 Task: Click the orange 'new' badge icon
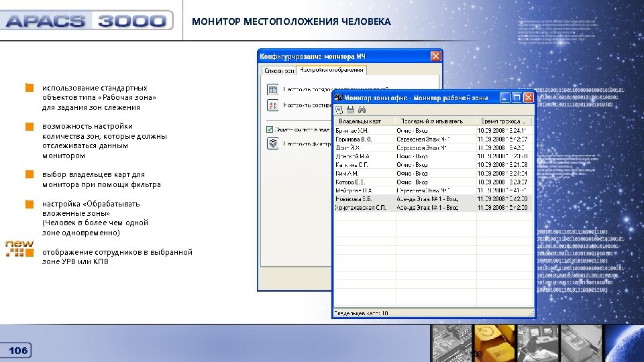point(19,248)
